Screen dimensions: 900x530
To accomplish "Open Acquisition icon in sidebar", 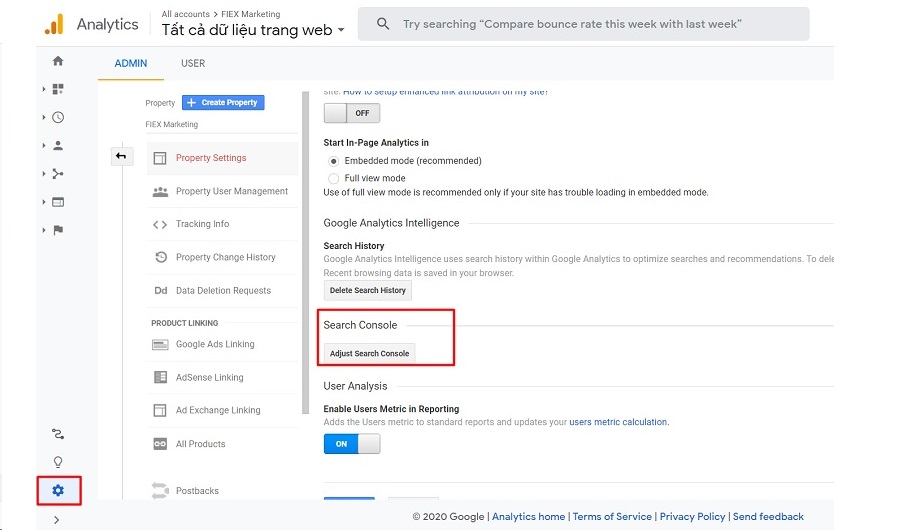I will pyautogui.click(x=58, y=173).
